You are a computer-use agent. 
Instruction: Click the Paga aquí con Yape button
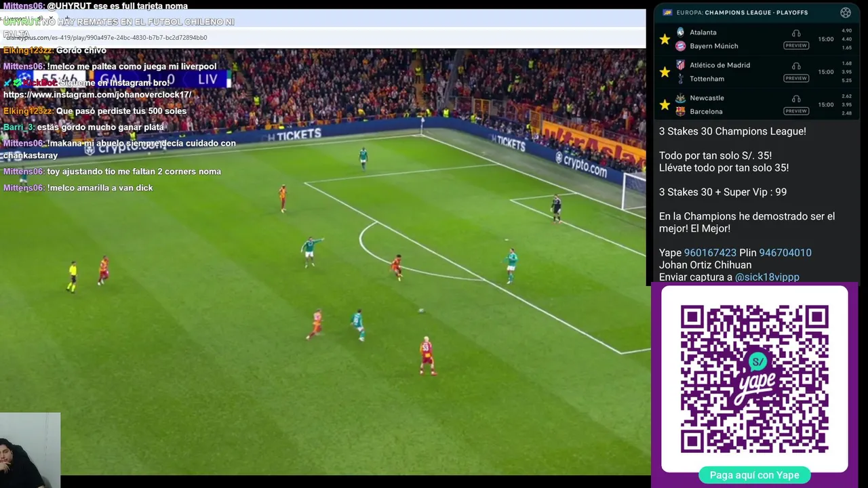(754, 475)
